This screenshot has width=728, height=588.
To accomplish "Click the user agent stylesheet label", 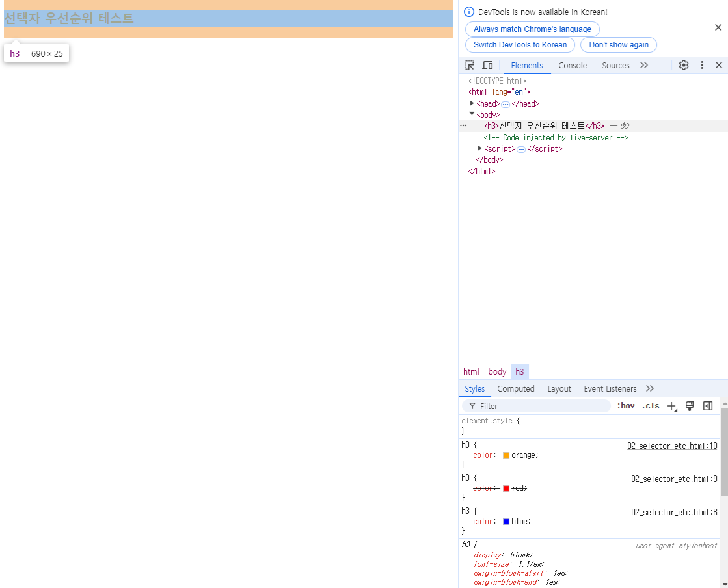I will click(x=676, y=546).
